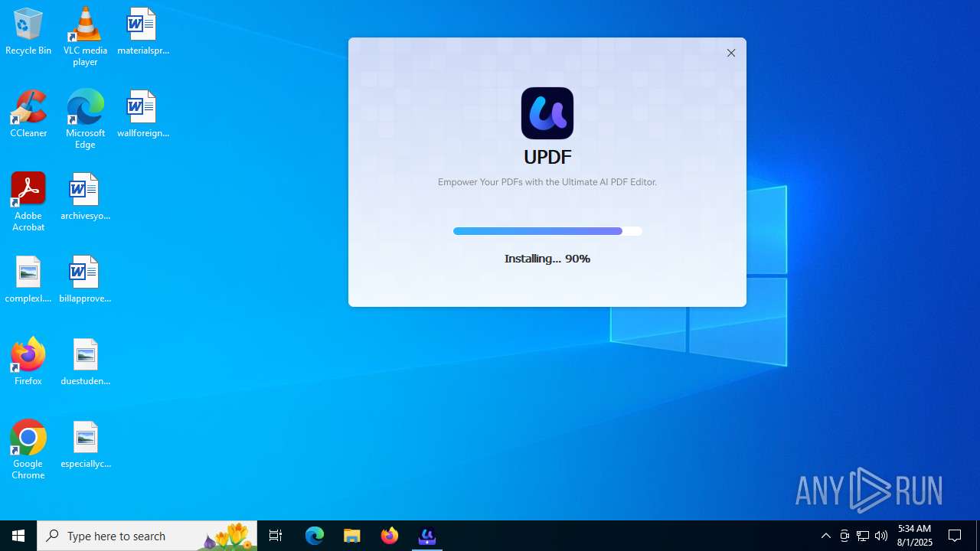Click the Meet Now tray icon

[x=844, y=536]
